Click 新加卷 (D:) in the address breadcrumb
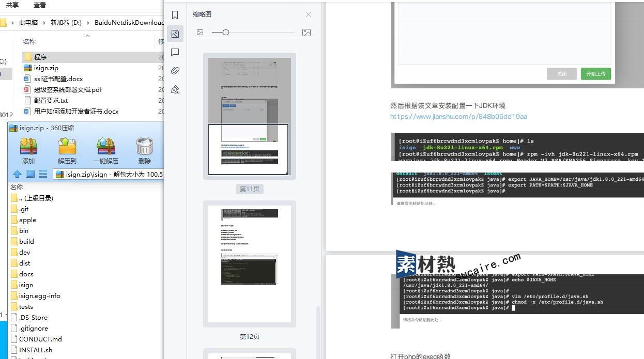 [x=66, y=23]
